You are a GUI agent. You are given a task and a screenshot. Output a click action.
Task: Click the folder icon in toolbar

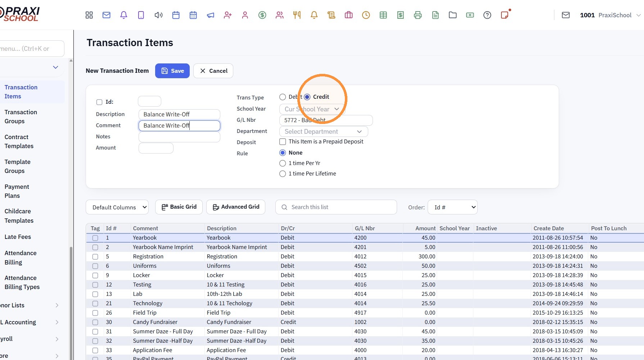453,15
